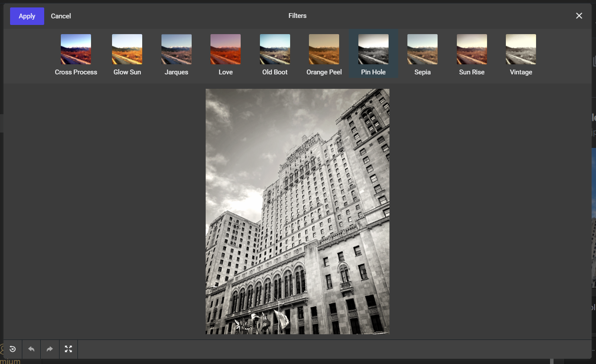Undo the last edit
Viewport: 596px width, 364px height.
[x=31, y=349]
